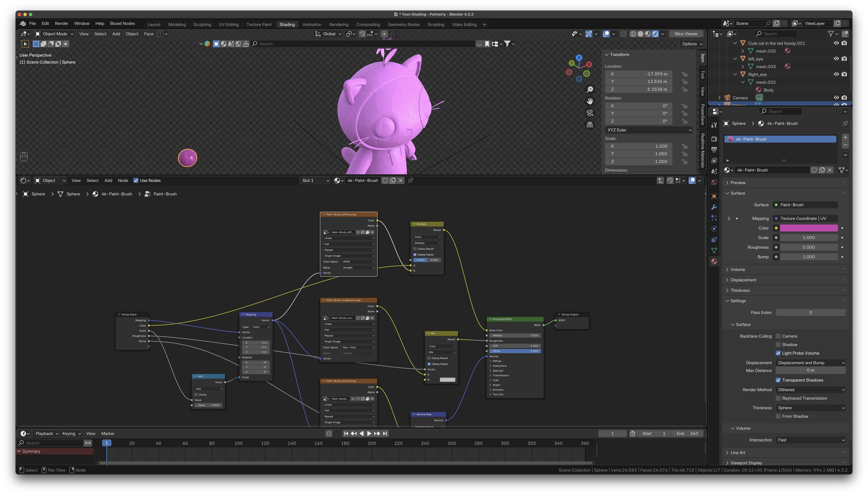Hide left_eye object with eye icon
Viewport: 868px width, 495px height.
click(836, 59)
